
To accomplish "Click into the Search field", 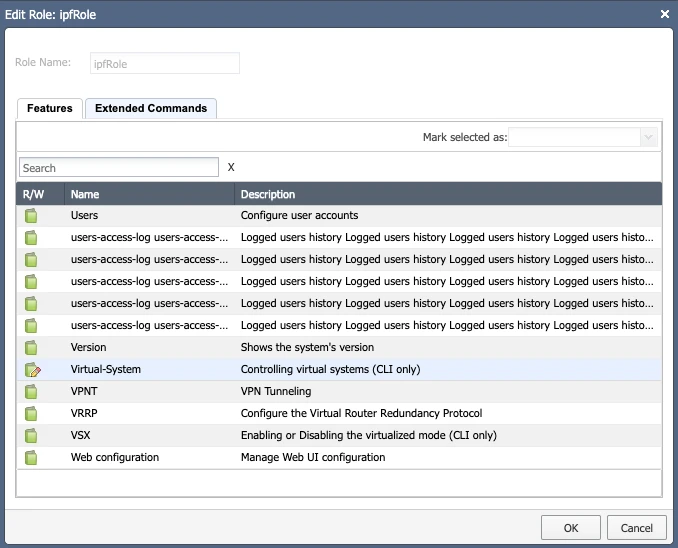I will [x=118, y=168].
